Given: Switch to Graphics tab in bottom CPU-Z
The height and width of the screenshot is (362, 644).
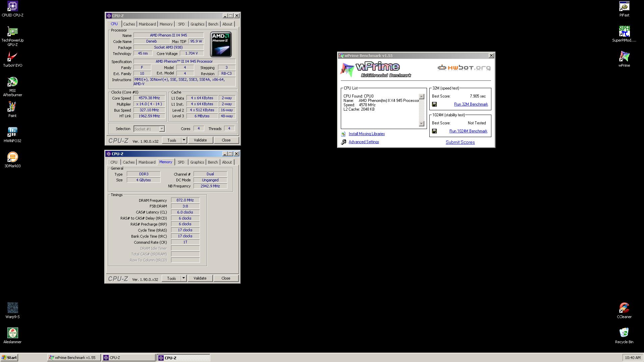Looking at the screenshot, I should pyautogui.click(x=197, y=162).
